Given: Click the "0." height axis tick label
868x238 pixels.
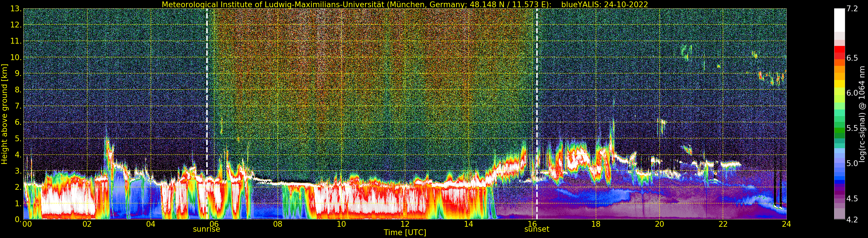Looking at the screenshot, I should click(18, 219).
